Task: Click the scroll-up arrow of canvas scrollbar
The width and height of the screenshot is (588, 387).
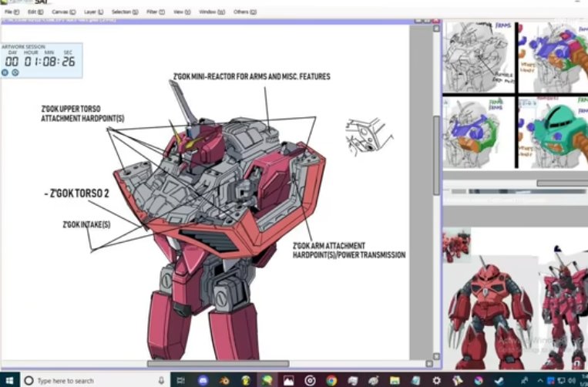Action: 436,29
